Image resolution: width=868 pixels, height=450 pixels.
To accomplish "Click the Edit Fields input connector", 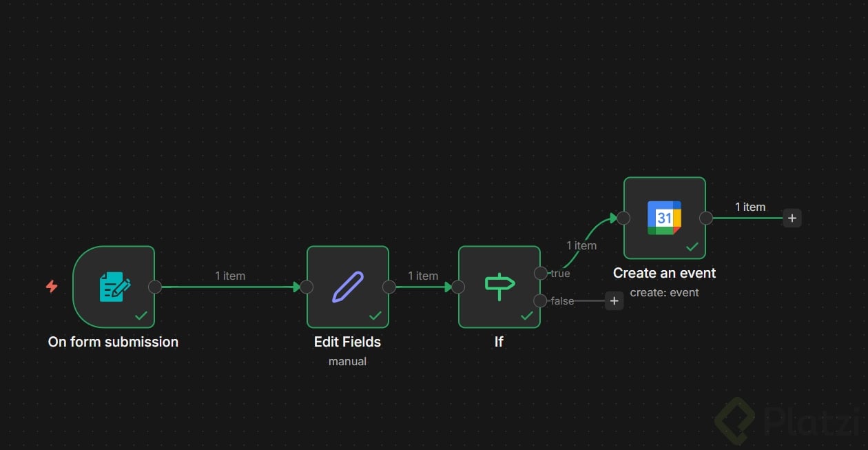I will click(x=307, y=287).
